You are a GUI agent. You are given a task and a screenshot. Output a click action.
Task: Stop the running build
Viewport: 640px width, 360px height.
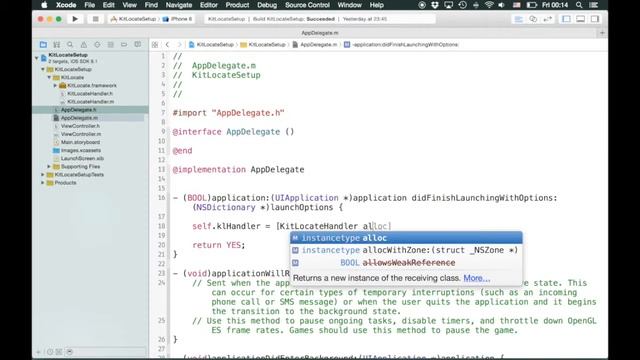[96, 19]
